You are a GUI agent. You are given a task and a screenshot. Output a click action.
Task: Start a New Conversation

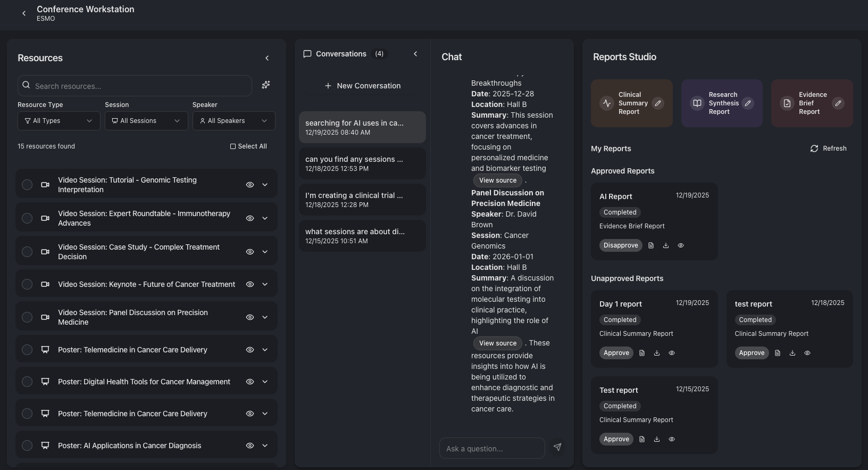coord(362,86)
